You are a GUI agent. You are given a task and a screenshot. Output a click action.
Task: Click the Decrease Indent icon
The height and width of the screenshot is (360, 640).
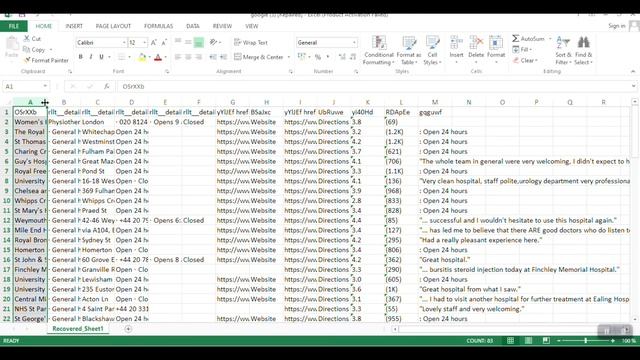coord(213,57)
